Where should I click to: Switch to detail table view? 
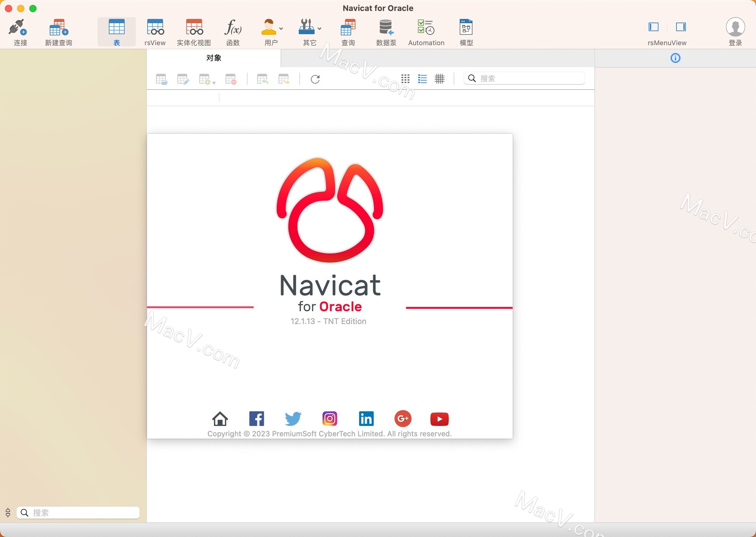[x=439, y=79]
